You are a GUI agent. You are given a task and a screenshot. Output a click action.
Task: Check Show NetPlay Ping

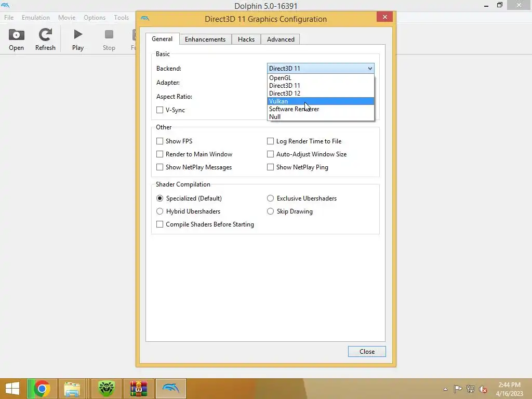click(x=270, y=167)
